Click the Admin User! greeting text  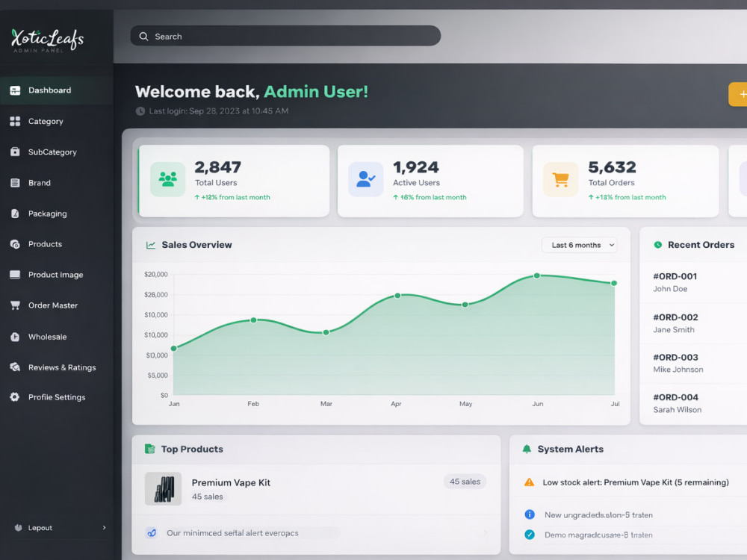(x=316, y=91)
